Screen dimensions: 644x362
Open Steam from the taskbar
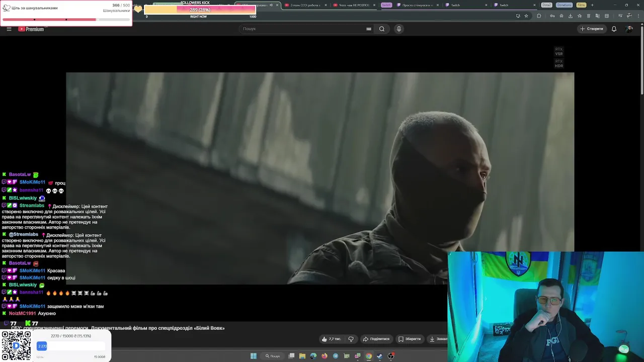pyautogui.click(x=380, y=356)
